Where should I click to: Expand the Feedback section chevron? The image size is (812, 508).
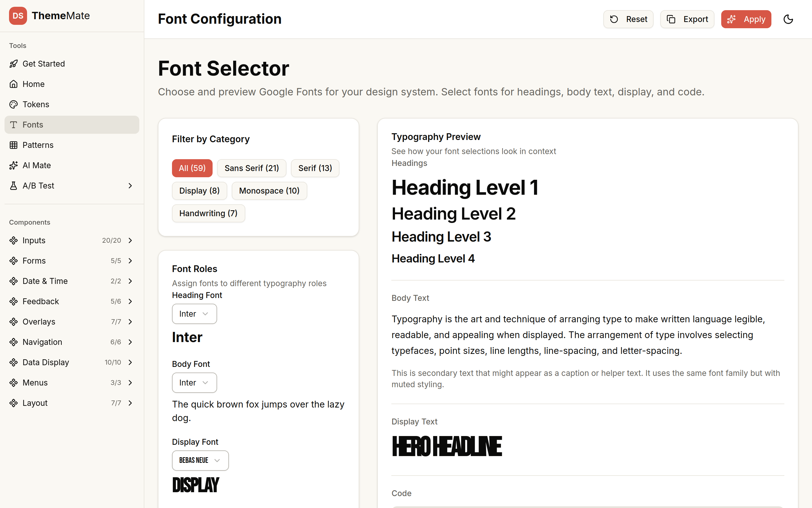click(130, 301)
